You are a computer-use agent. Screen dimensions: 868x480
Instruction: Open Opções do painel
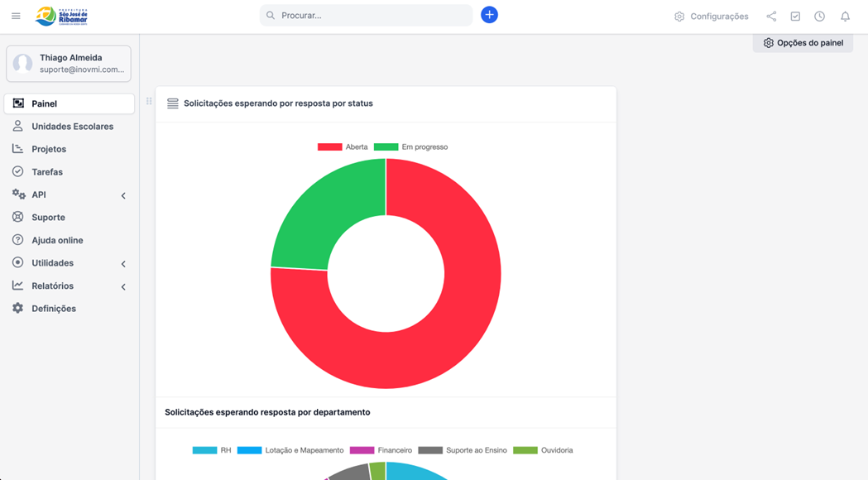click(803, 43)
